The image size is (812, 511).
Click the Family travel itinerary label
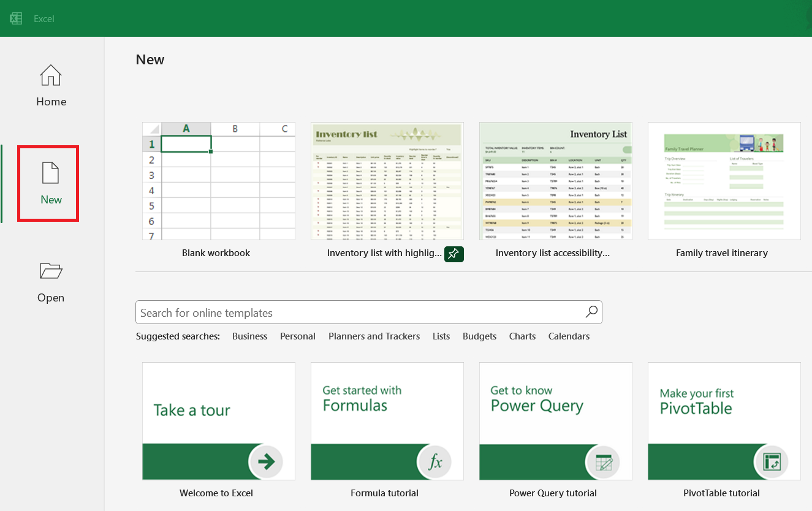pos(722,253)
